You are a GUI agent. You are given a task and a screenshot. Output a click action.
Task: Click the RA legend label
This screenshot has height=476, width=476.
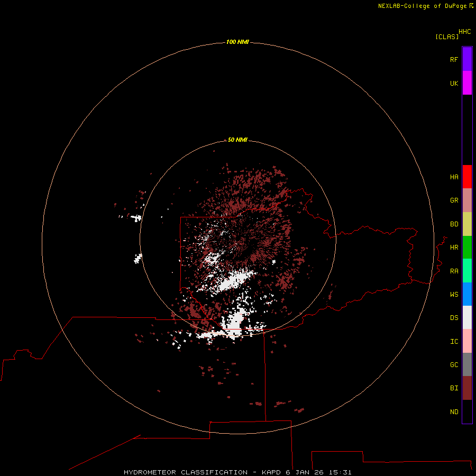[x=454, y=271]
